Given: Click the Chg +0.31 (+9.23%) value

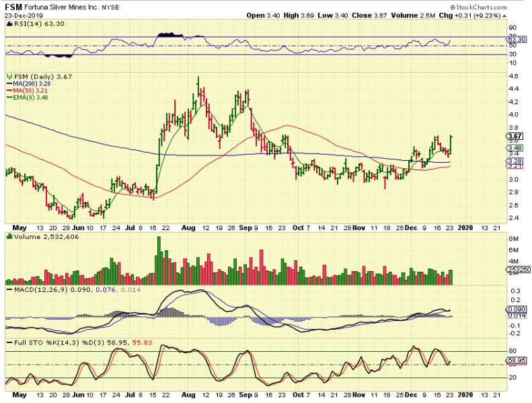Looking at the screenshot, I should coord(469,15).
